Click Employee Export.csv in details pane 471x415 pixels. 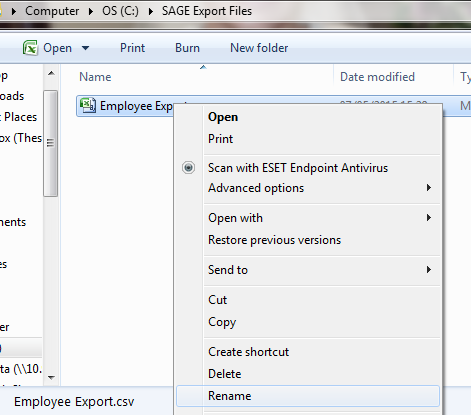pos(74,402)
